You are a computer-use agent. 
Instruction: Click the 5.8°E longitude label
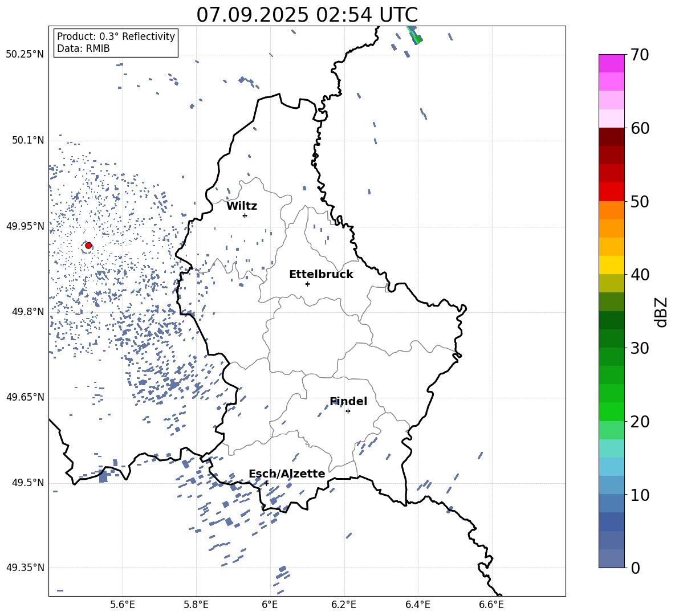tap(196, 605)
